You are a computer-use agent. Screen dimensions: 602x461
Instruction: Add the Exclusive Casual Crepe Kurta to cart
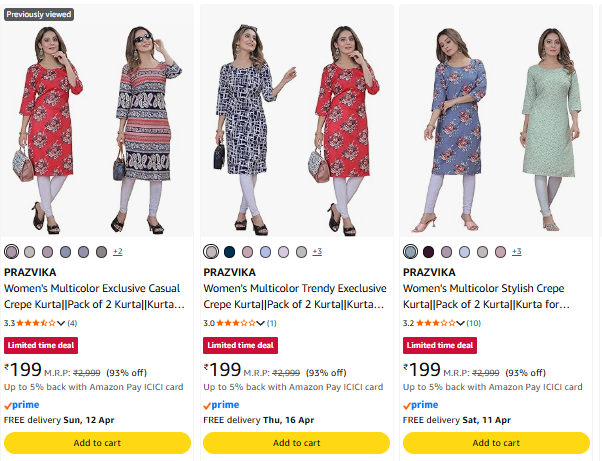[98, 442]
